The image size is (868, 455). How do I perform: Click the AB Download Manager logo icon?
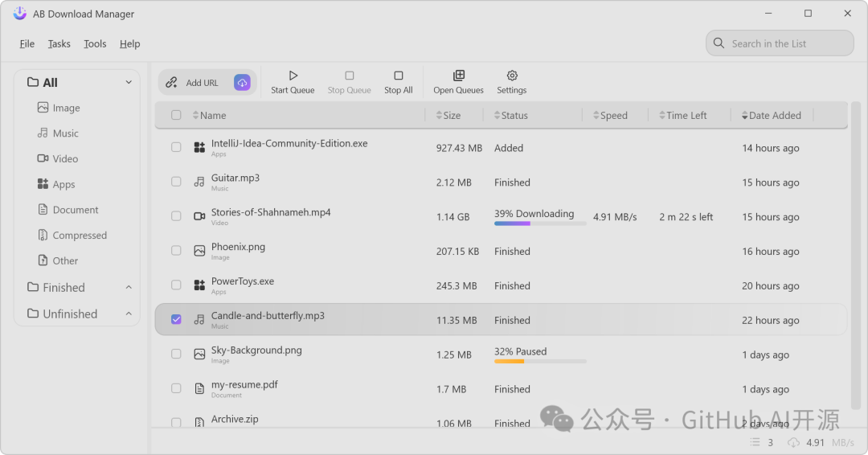[x=20, y=14]
